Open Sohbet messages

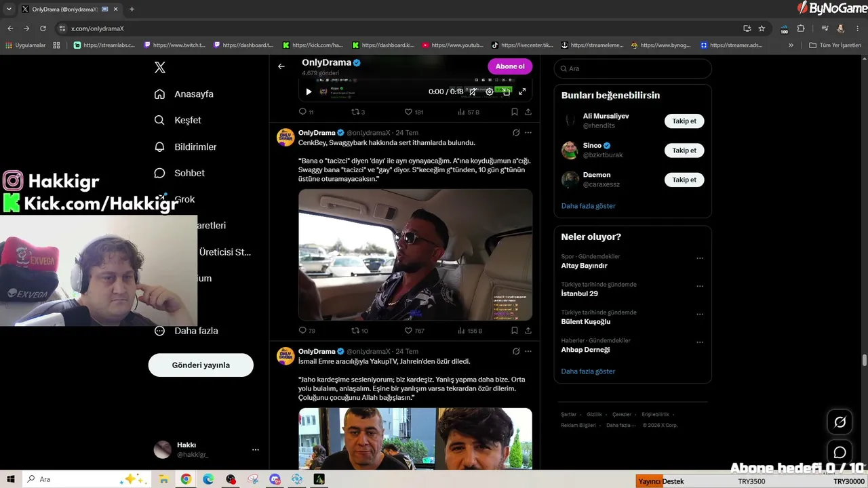click(x=180, y=173)
